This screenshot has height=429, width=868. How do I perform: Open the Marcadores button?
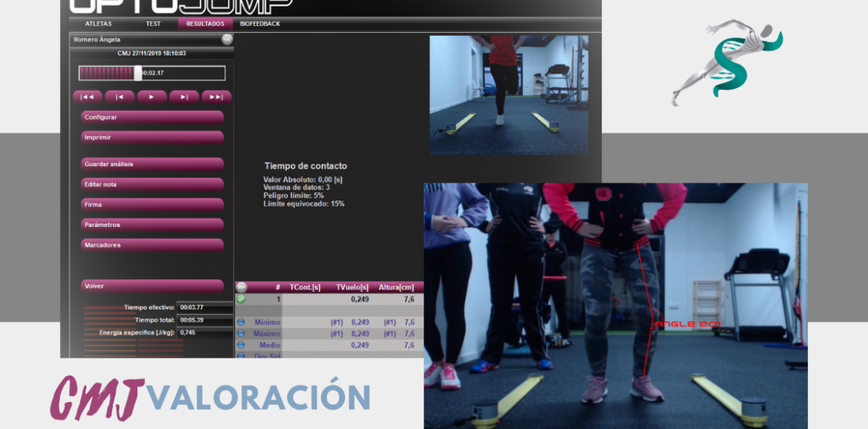[x=152, y=245]
